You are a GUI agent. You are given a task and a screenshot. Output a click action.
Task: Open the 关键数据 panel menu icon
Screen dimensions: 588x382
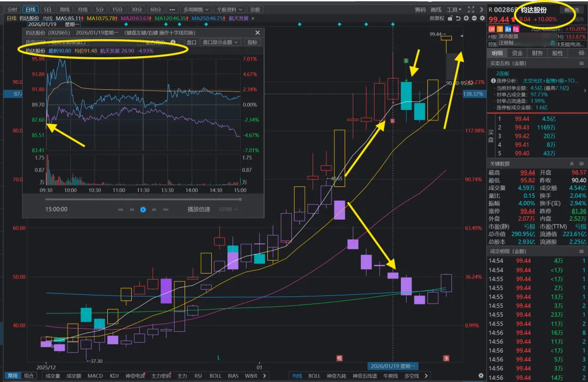coord(581,163)
